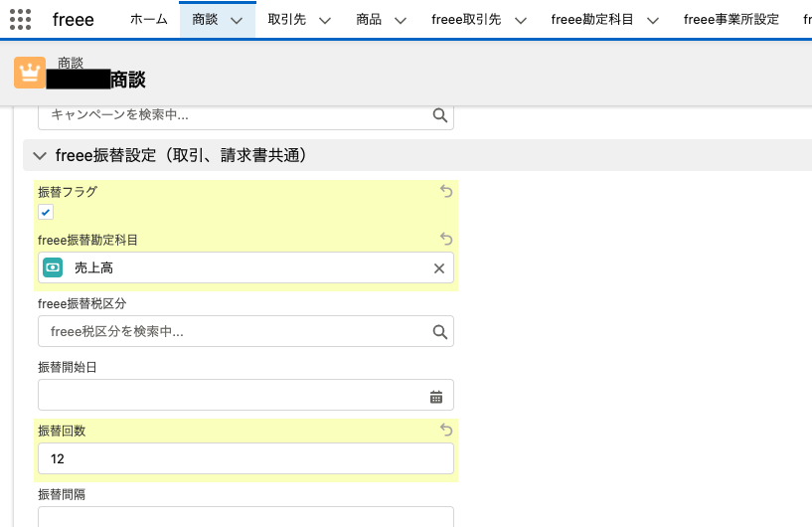Screen dimensions: 812x527
Task: Click the freee振替設定 section header text
Action: [181, 155]
